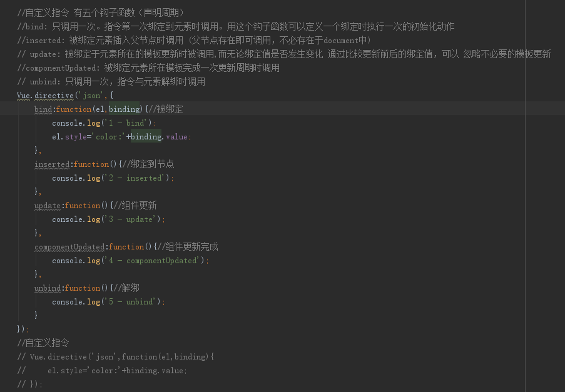
Task: Click commented // el.style='color:' line
Action: point(102,370)
